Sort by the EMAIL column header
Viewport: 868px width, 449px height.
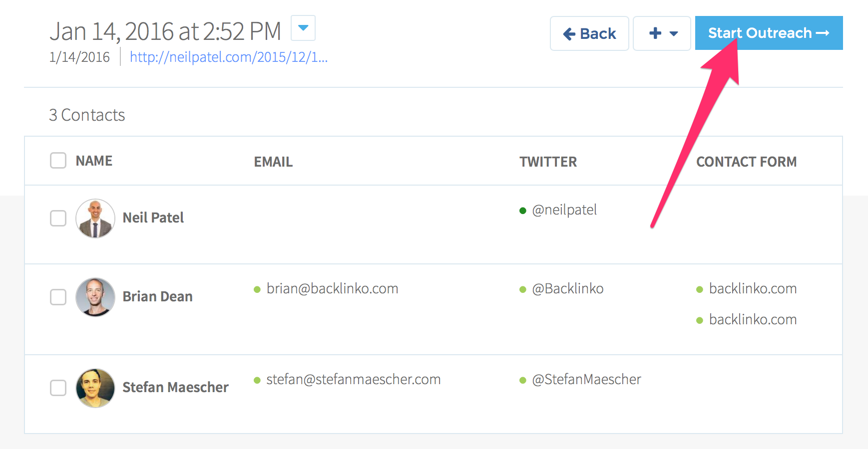pyautogui.click(x=273, y=162)
